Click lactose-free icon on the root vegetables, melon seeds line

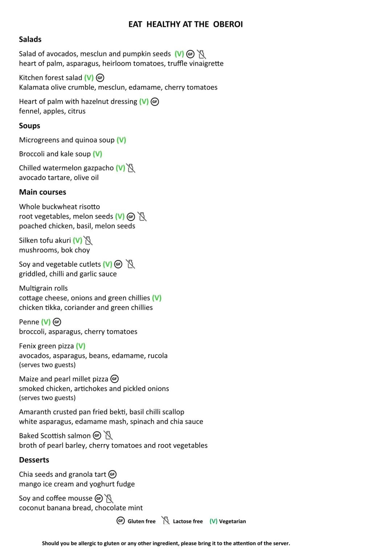click(x=142, y=217)
